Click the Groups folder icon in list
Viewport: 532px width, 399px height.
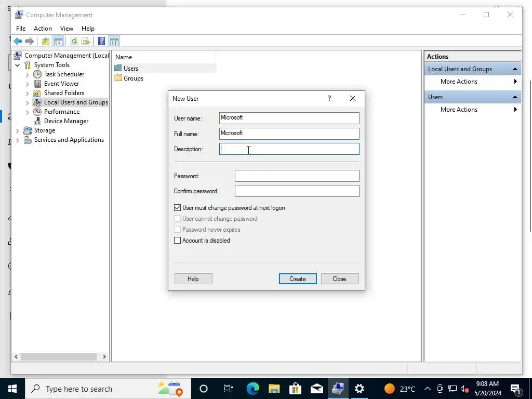click(118, 78)
